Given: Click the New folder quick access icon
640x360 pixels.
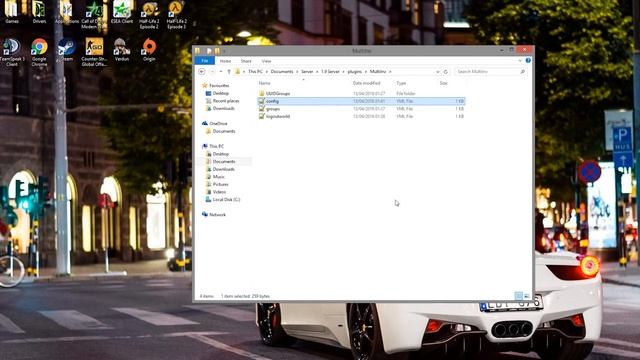Looking at the screenshot, I should coord(217,51).
